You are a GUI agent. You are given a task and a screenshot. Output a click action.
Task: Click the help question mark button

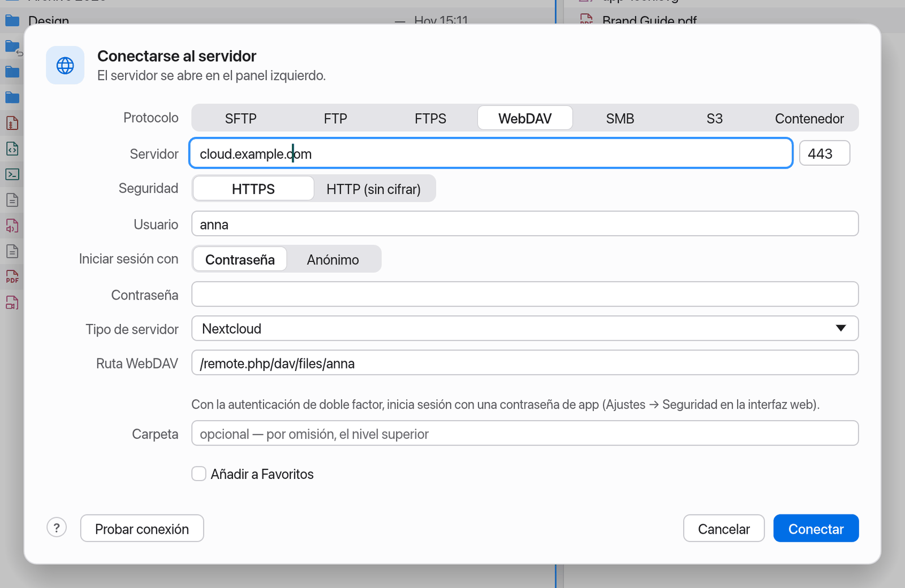pyautogui.click(x=57, y=528)
